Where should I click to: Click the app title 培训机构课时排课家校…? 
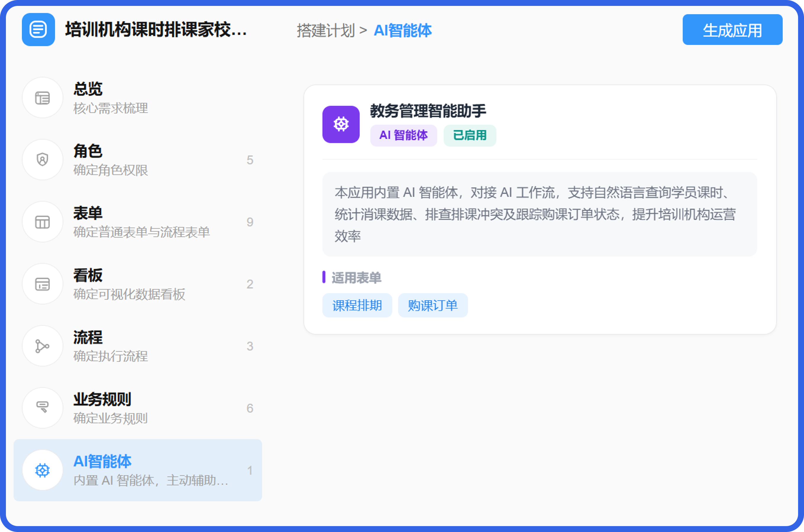(156, 30)
